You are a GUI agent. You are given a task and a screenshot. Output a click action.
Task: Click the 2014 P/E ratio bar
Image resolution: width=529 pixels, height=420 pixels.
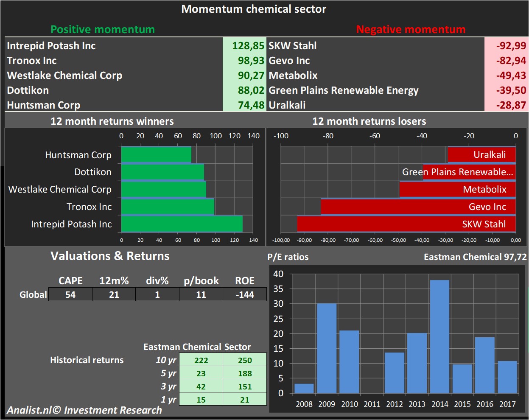(439, 336)
